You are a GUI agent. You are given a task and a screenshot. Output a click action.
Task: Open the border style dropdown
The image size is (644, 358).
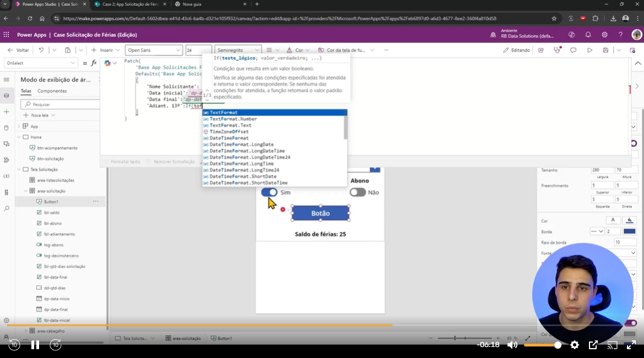click(597, 232)
